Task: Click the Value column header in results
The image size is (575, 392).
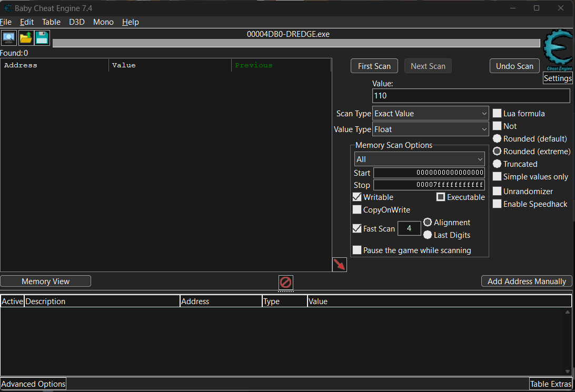Action: 170,65
